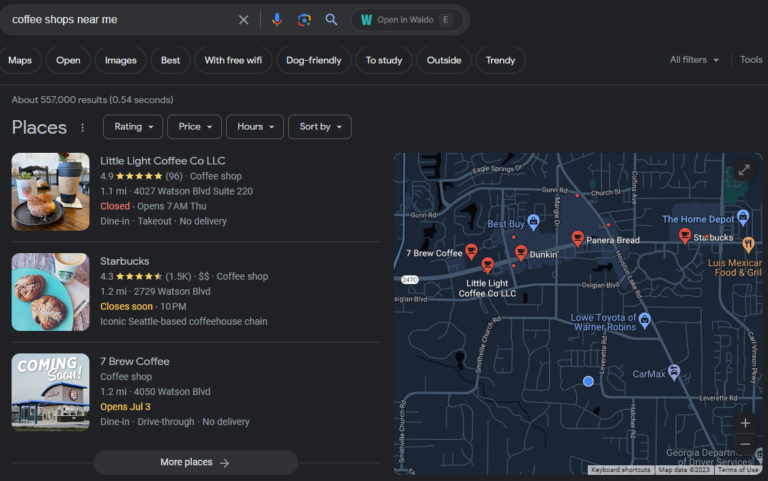768x481 pixels.
Task: Click the Lowe Toyota of Warner Robins pin
Action: pos(645,321)
